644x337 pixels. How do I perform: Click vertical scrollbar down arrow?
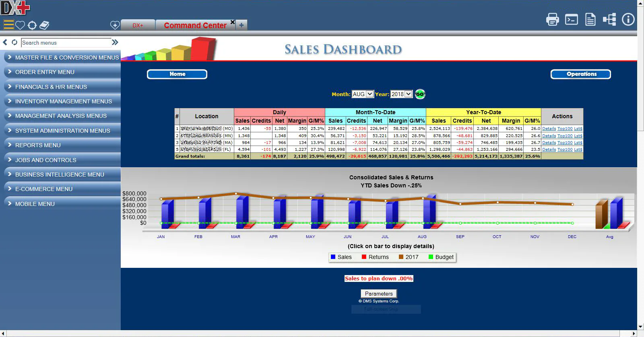(640, 327)
